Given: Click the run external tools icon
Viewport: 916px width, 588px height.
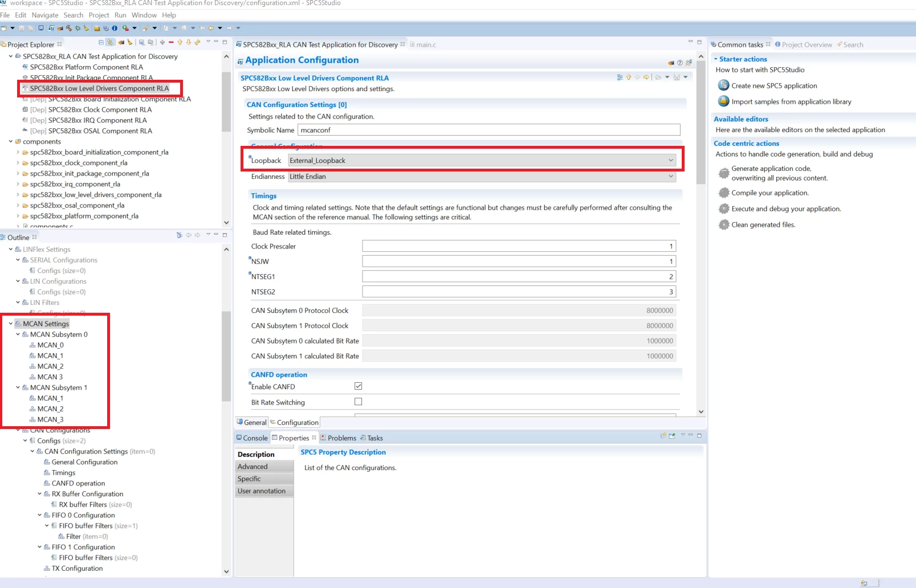Looking at the screenshot, I should 125,28.
